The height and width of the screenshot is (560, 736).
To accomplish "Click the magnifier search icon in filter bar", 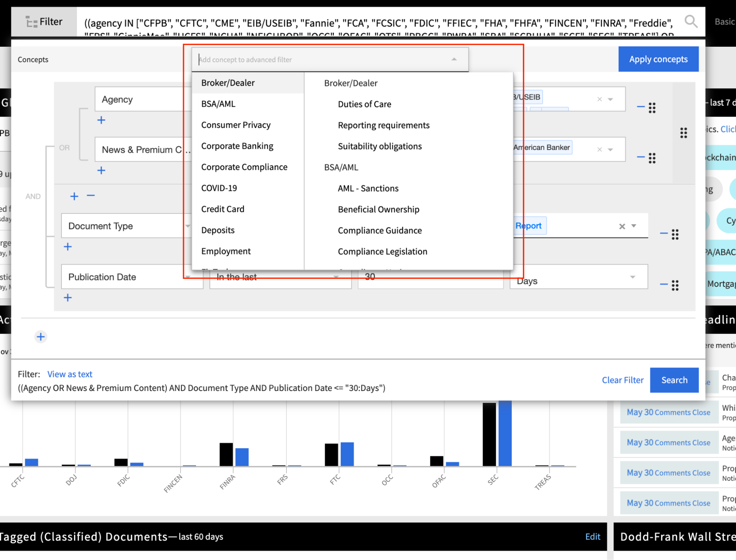I will [691, 21].
